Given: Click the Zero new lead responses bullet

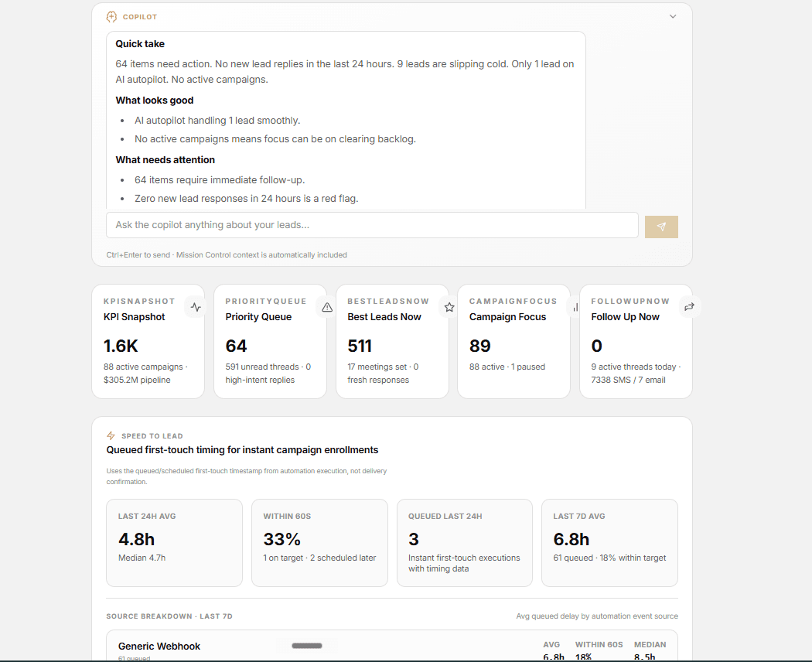Looking at the screenshot, I should [247, 199].
